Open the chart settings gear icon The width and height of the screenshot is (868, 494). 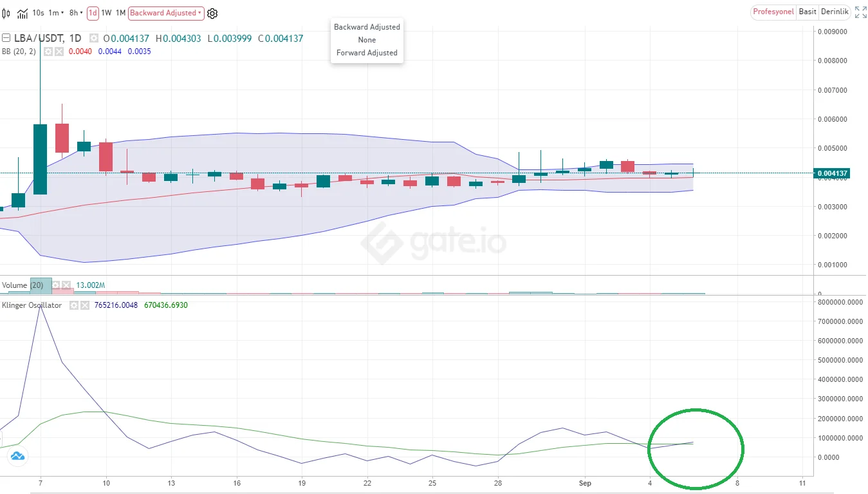[212, 13]
